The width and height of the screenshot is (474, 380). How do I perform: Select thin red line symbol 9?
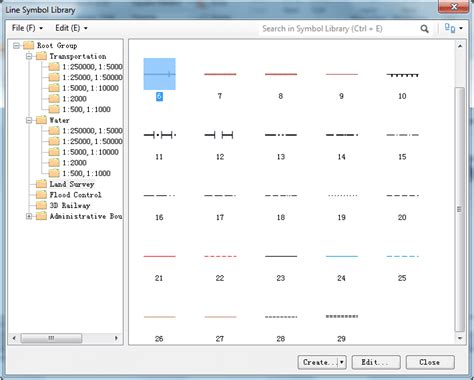(x=342, y=74)
